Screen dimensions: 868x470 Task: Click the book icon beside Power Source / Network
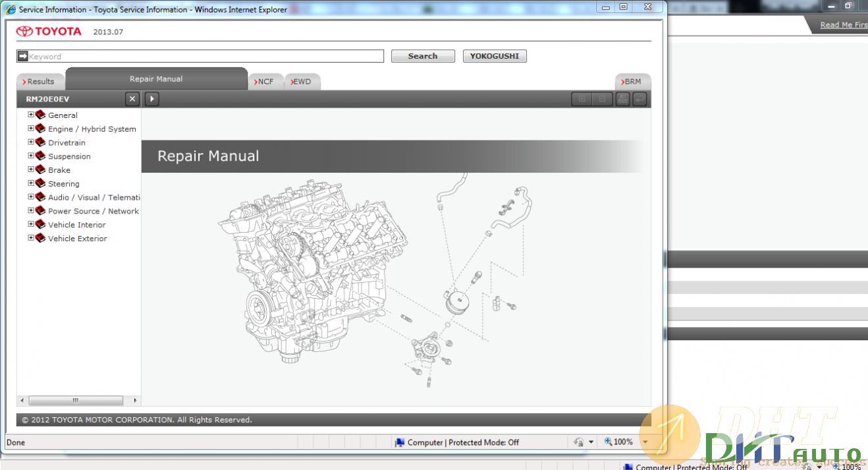pos(40,211)
